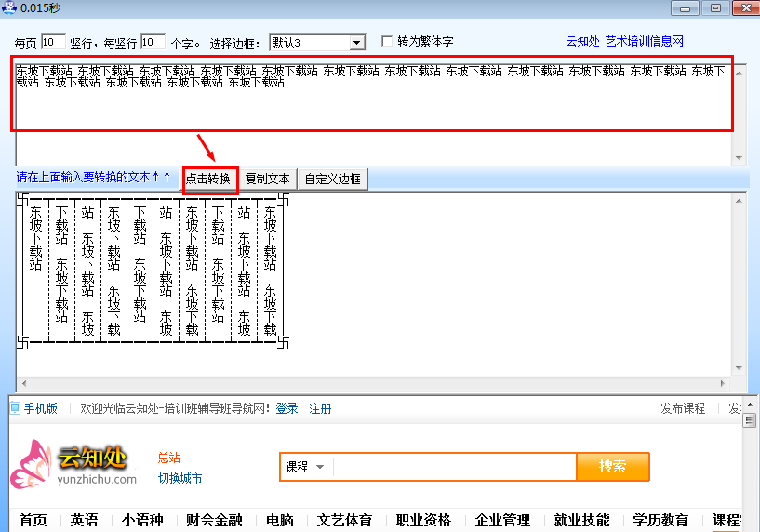Select the 小语种 navigation tab
760x532 pixels.
pyautogui.click(x=142, y=520)
